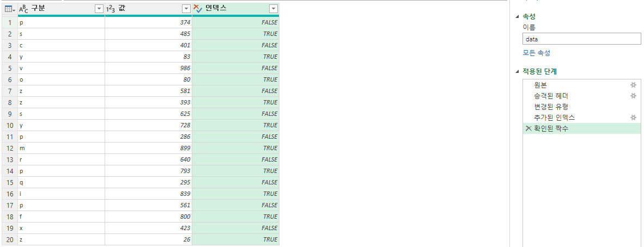The width and height of the screenshot is (644, 247).
Task: Open settings gear for the 원본 step
Action: click(x=633, y=84)
